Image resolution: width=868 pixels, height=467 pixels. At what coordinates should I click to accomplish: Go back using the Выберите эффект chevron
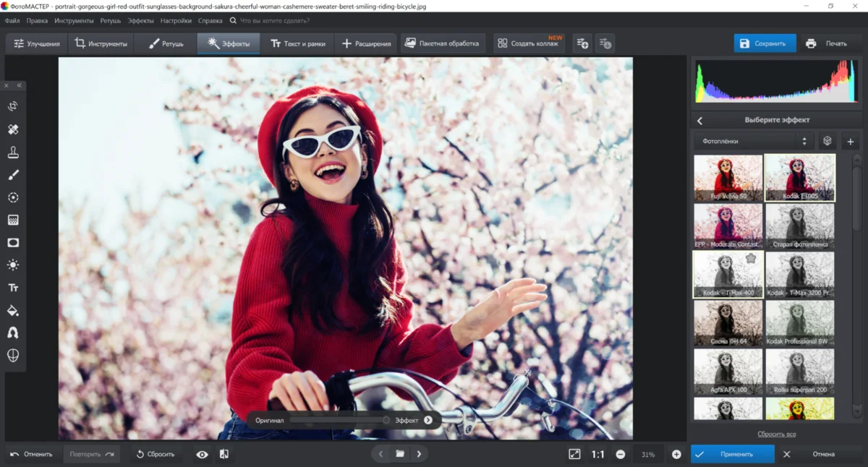[x=699, y=121]
